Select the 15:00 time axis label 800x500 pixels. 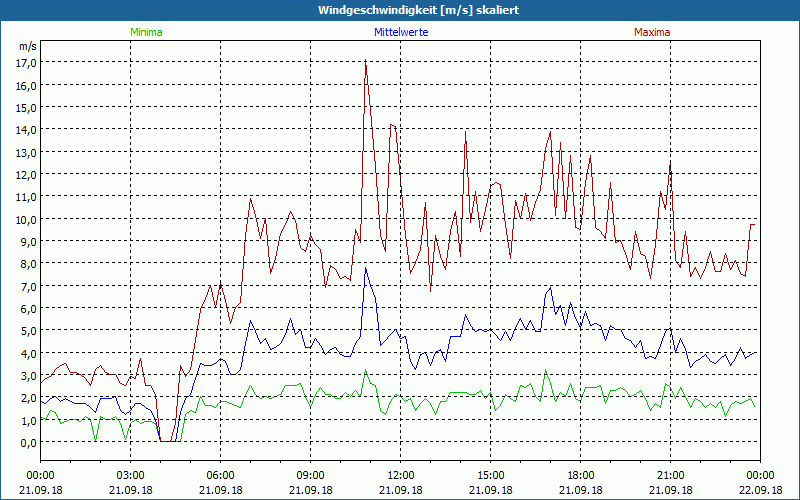(491, 475)
